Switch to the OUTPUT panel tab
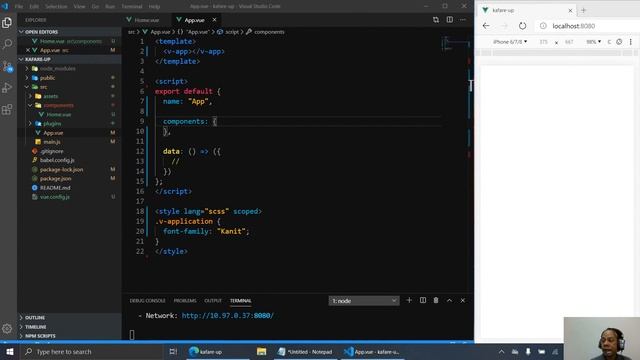Viewport: 640px width, 360px height. coord(213,301)
